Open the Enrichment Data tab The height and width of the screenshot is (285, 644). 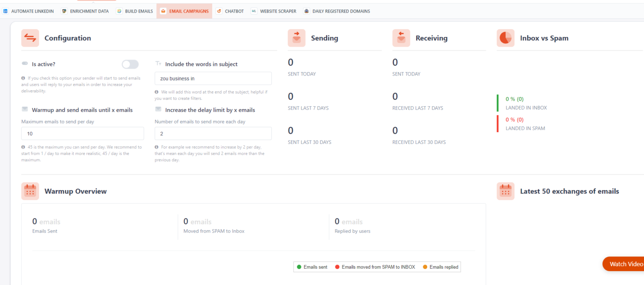click(x=85, y=11)
